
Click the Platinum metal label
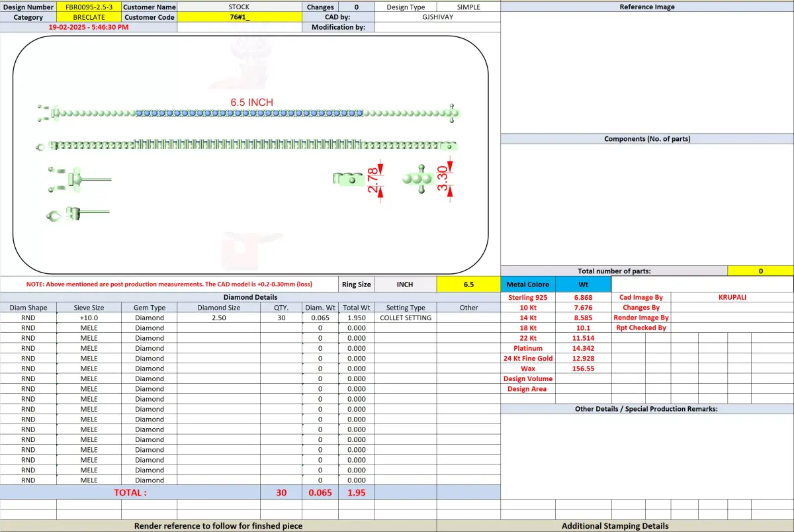(x=528, y=348)
